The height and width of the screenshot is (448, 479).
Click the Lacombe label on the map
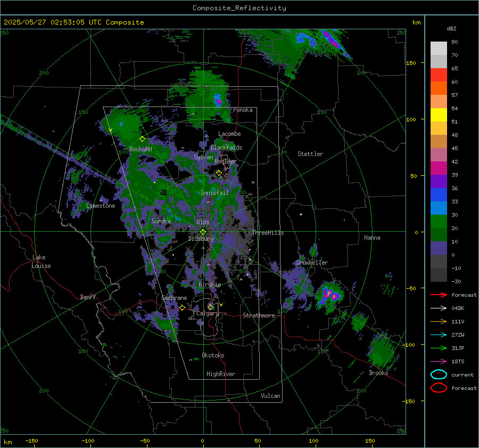tap(229, 134)
